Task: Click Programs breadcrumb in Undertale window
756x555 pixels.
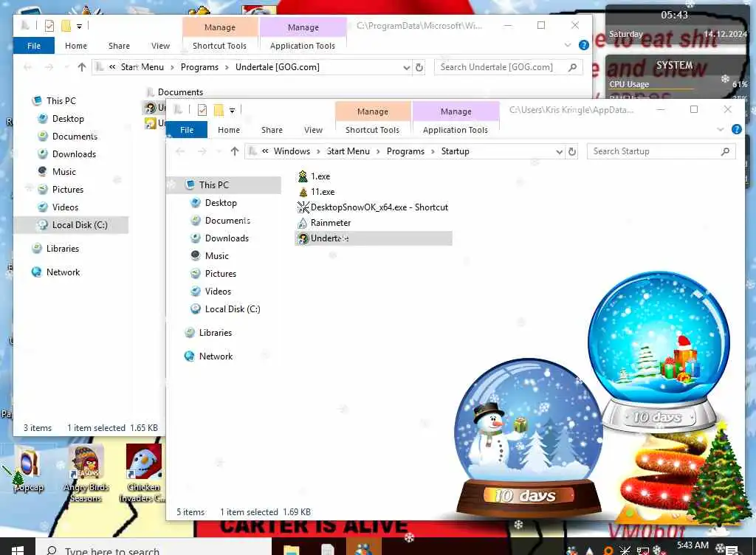Action: [x=199, y=67]
